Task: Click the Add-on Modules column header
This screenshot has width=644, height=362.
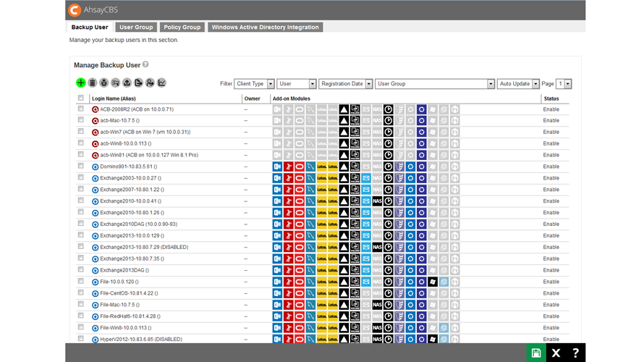Action: pyautogui.click(x=291, y=98)
